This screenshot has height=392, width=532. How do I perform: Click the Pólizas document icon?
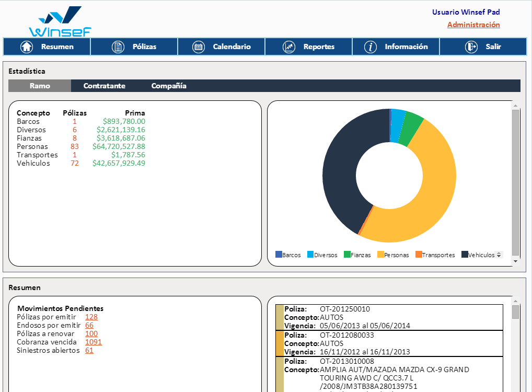click(x=118, y=47)
